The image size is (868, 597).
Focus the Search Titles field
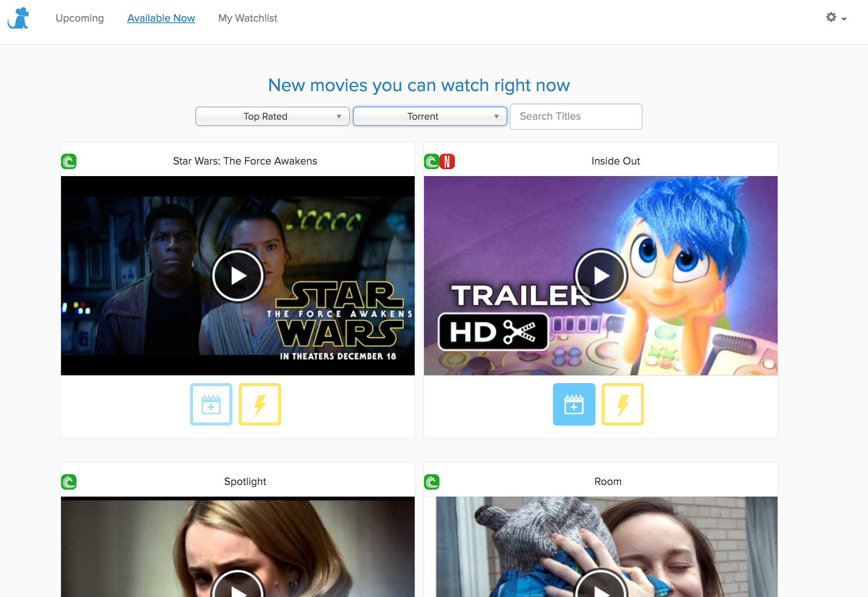[x=576, y=116]
